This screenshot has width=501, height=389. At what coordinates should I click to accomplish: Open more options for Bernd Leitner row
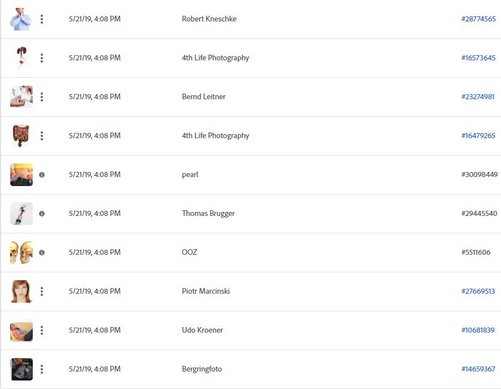coord(42,97)
